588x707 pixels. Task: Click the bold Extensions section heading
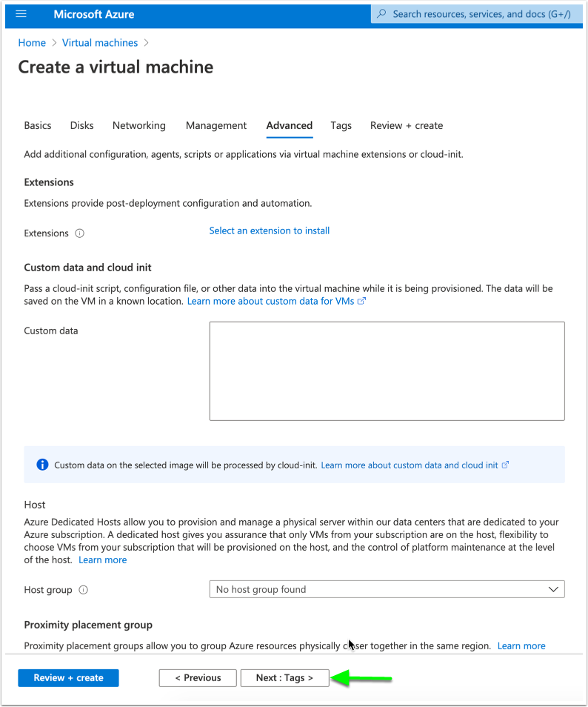click(x=49, y=182)
